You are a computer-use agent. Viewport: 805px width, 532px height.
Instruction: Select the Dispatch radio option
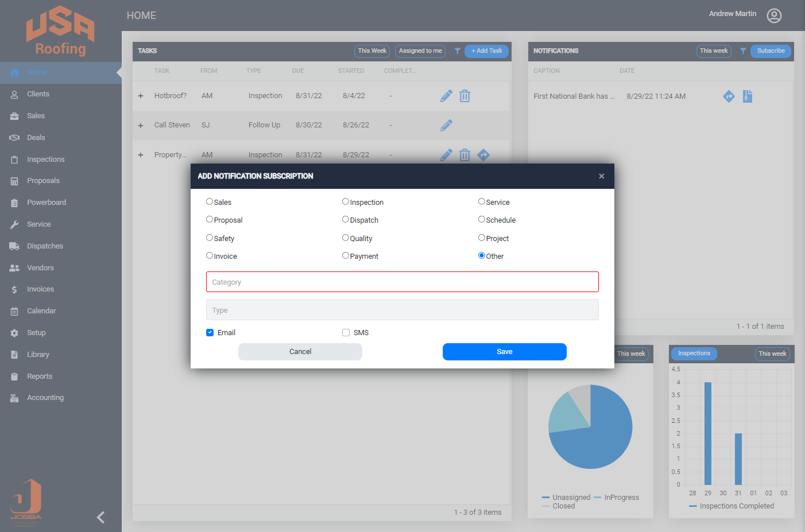(x=346, y=219)
